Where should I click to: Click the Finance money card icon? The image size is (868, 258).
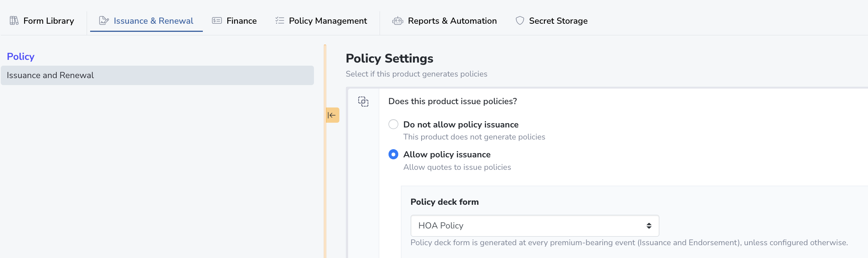217,21
